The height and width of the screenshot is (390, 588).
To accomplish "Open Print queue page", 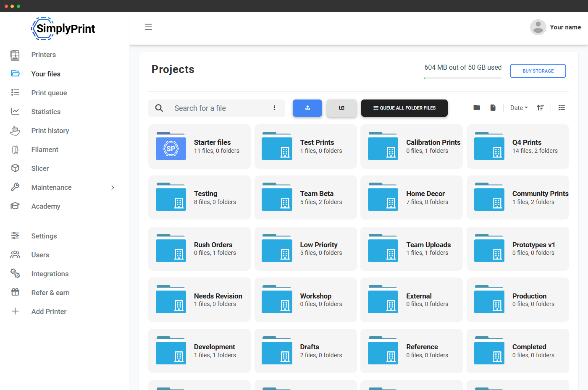I will point(49,93).
